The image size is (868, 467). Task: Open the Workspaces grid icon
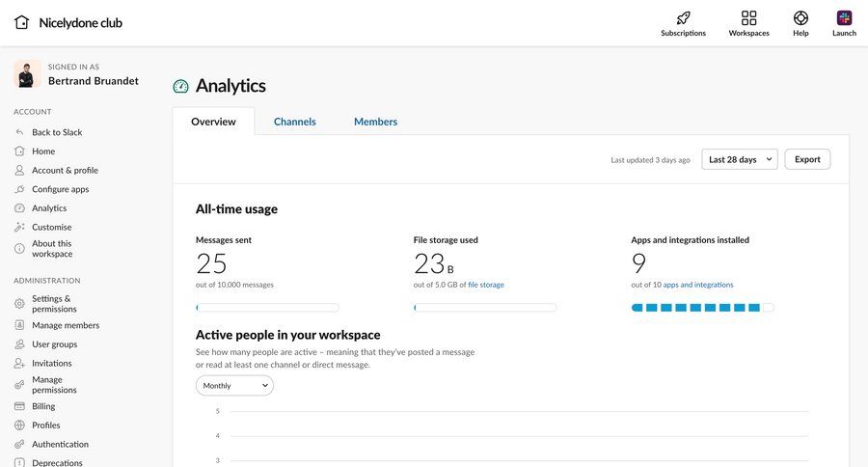click(748, 17)
